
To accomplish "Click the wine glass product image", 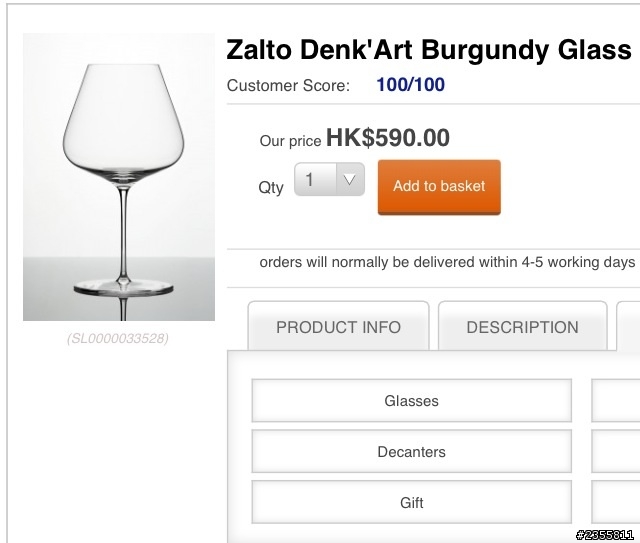I will click(x=119, y=177).
